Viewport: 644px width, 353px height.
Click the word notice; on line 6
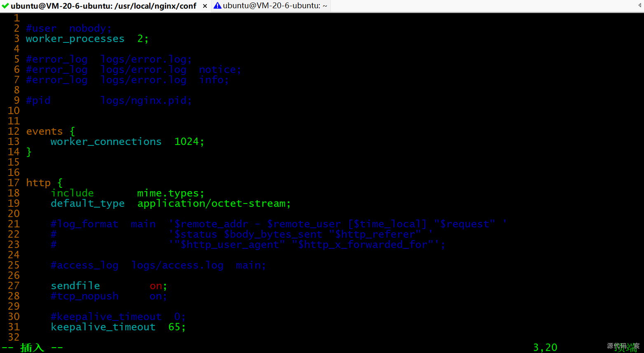pos(220,70)
